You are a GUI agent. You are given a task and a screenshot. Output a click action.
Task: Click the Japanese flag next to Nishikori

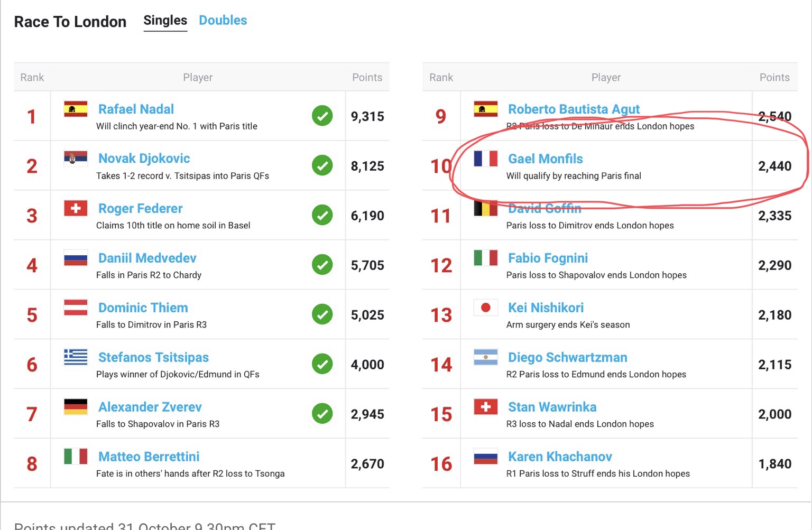click(486, 308)
